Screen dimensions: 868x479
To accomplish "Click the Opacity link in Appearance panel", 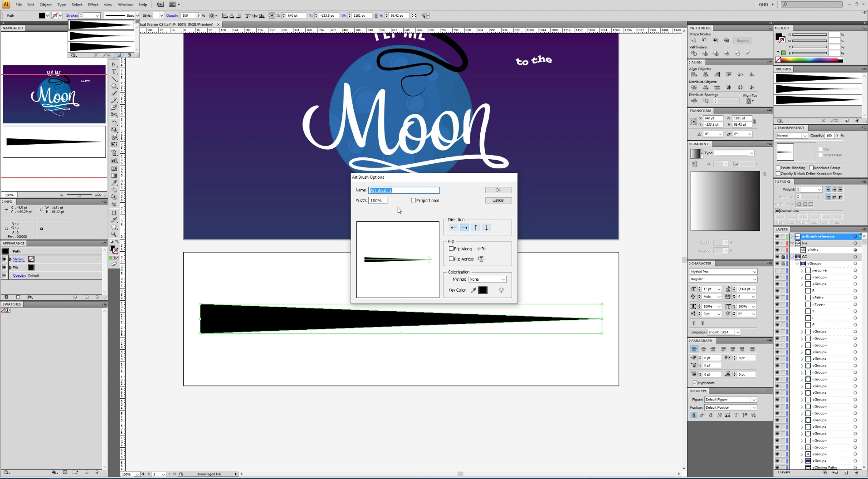I will pyautogui.click(x=19, y=275).
